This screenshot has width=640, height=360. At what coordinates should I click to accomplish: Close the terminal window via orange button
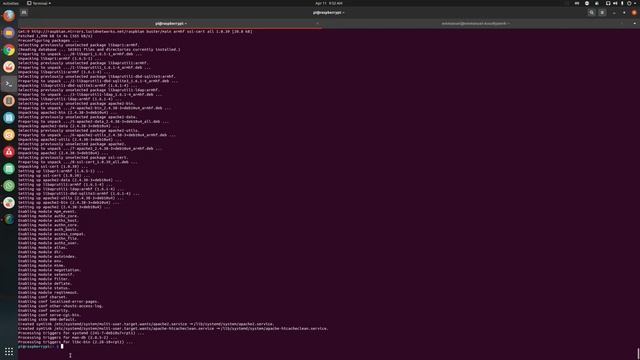click(634, 13)
